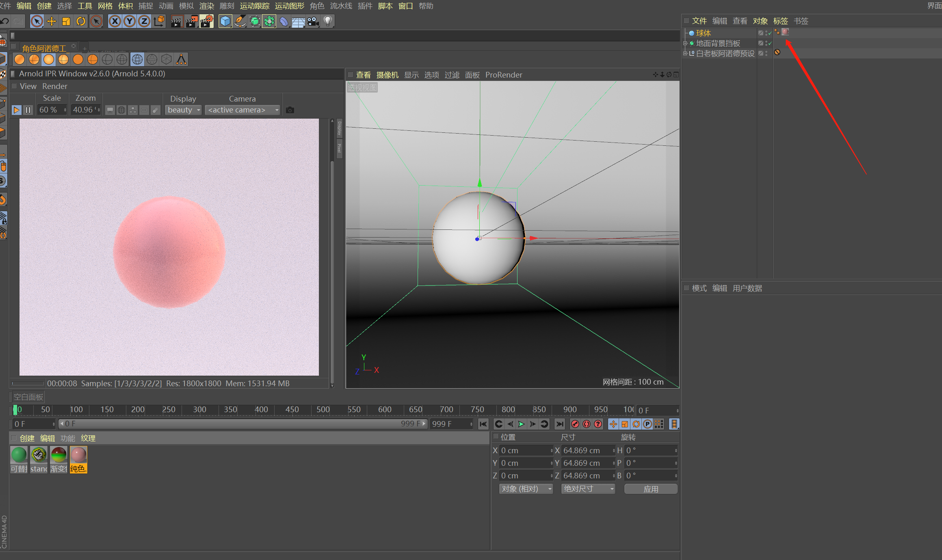Open 绝对尺寸 size mode dropdown

[588, 489]
